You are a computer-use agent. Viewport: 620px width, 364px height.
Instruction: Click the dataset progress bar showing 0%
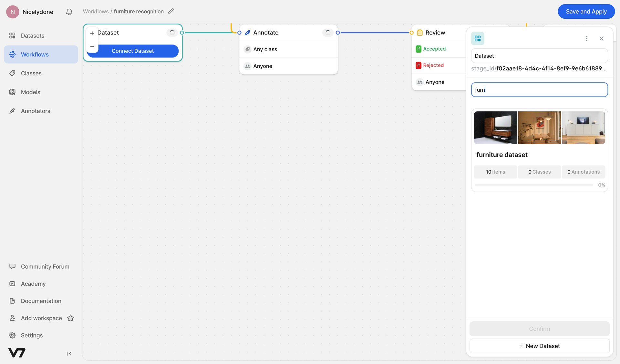coord(534,185)
